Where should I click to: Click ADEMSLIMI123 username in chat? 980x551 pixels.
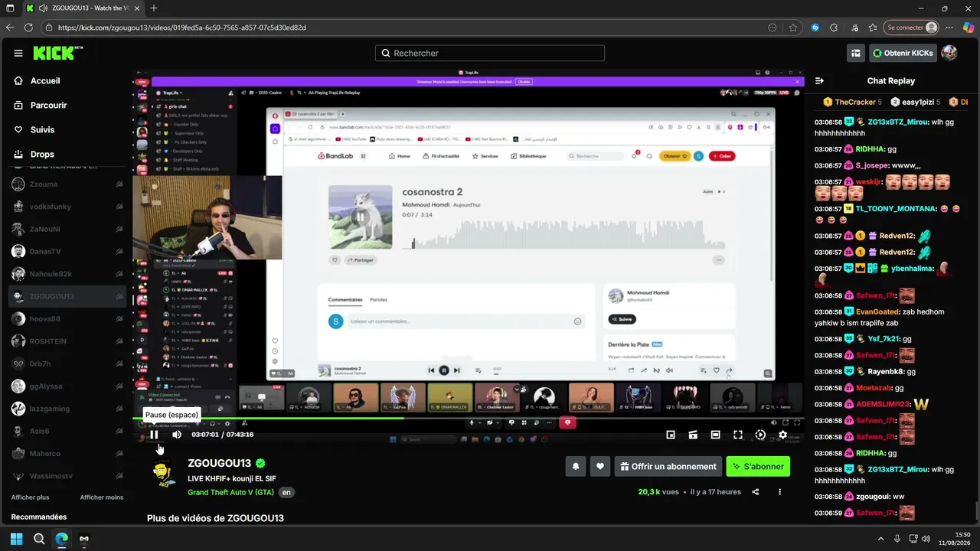tap(884, 404)
